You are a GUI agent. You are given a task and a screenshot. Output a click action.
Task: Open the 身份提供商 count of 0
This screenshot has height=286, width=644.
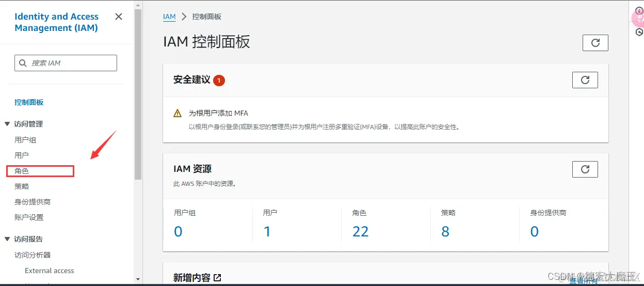click(x=535, y=232)
